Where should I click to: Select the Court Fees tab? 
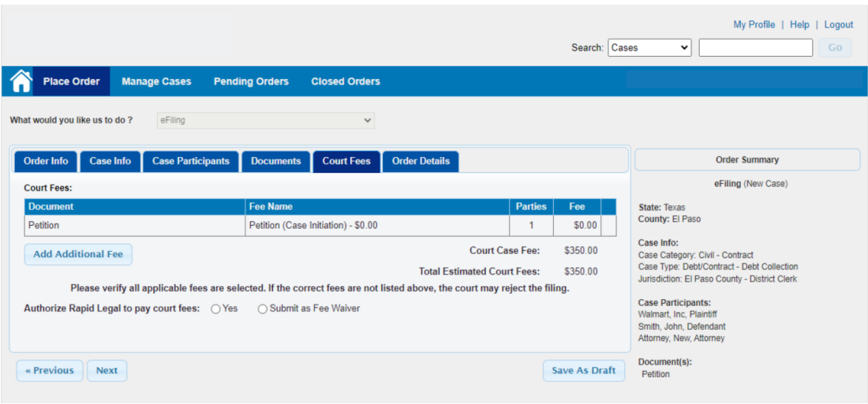point(346,161)
